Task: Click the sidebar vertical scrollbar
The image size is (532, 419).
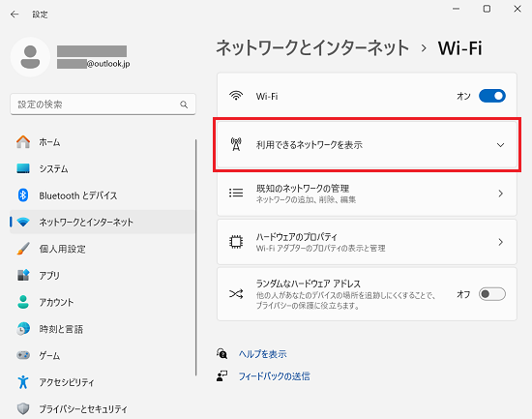Action: [196, 257]
